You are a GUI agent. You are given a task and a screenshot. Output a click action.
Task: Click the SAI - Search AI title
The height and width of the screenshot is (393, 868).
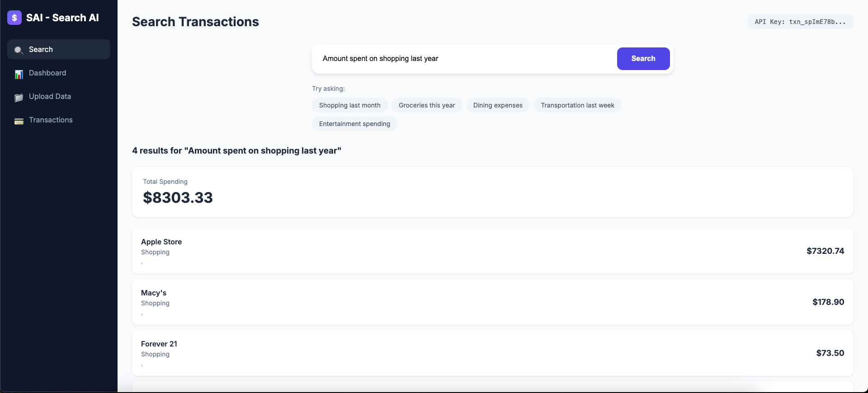(62, 18)
